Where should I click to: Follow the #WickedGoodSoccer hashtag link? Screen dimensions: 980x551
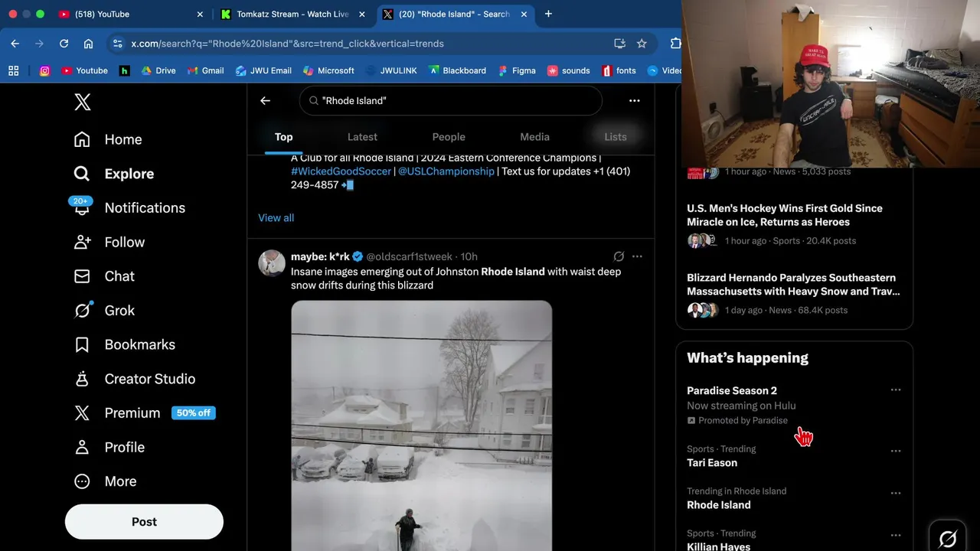point(341,171)
